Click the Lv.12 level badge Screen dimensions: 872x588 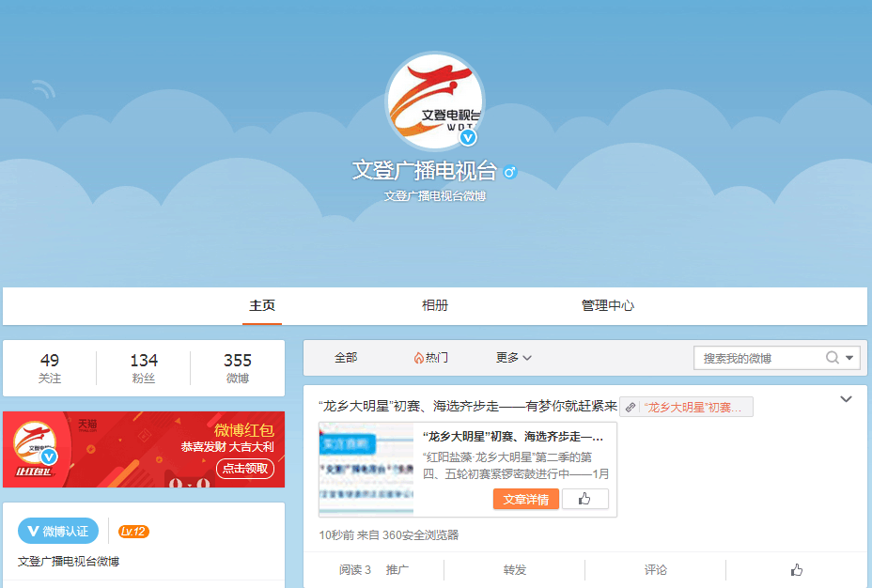click(x=133, y=532)
